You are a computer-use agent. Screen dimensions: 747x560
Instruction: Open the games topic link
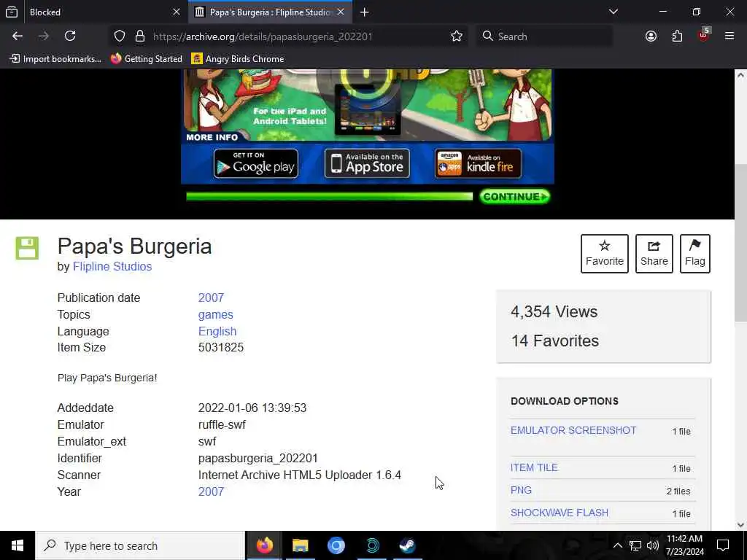tap(215, 315)
